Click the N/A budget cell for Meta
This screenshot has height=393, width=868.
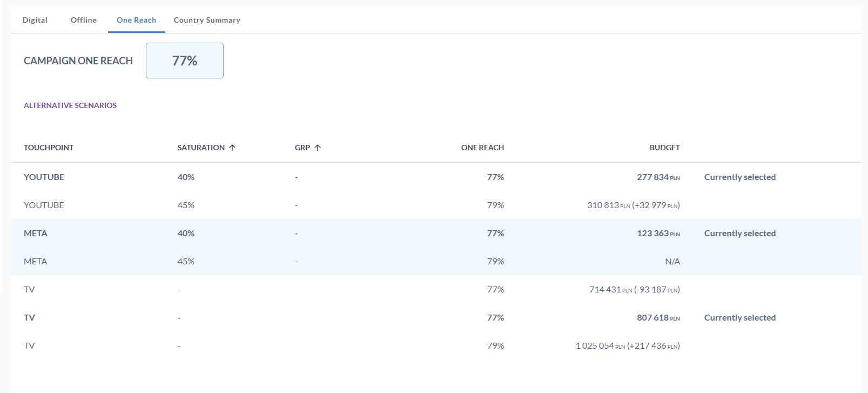click(672, 262)
